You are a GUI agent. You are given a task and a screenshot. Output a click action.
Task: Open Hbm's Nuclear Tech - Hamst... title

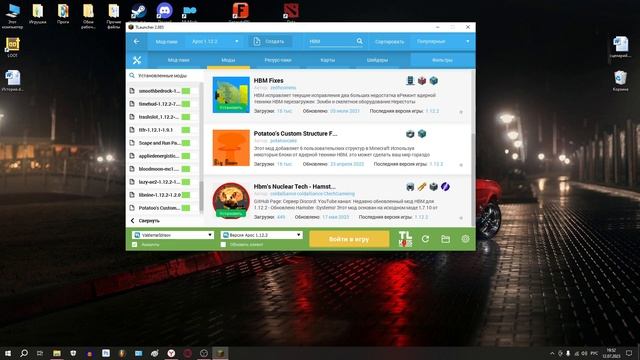point(295,186)
